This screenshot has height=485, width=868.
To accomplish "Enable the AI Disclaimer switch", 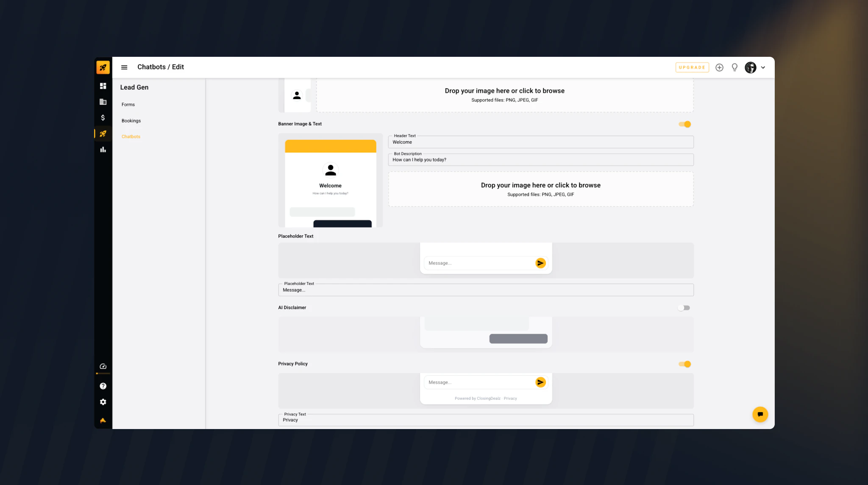I will [684, 308].
